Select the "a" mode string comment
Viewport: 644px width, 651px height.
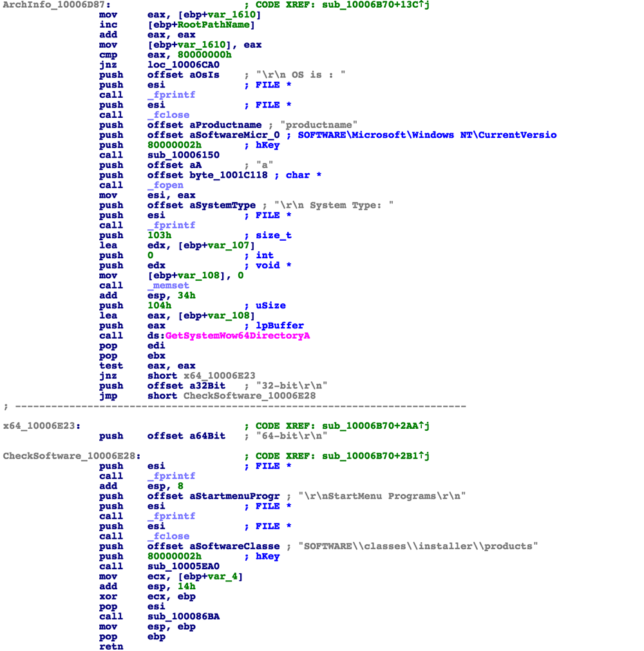(x=265, y=165)
